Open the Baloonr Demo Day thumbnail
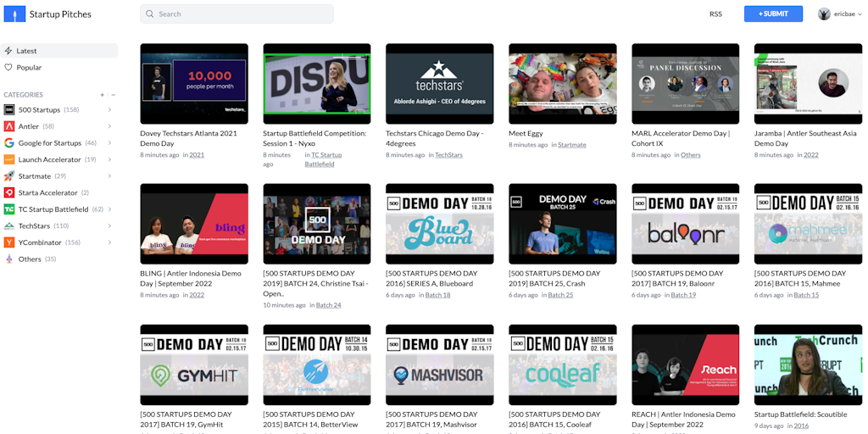This screenshot has width=868, height=434. [x=685, y=224]
